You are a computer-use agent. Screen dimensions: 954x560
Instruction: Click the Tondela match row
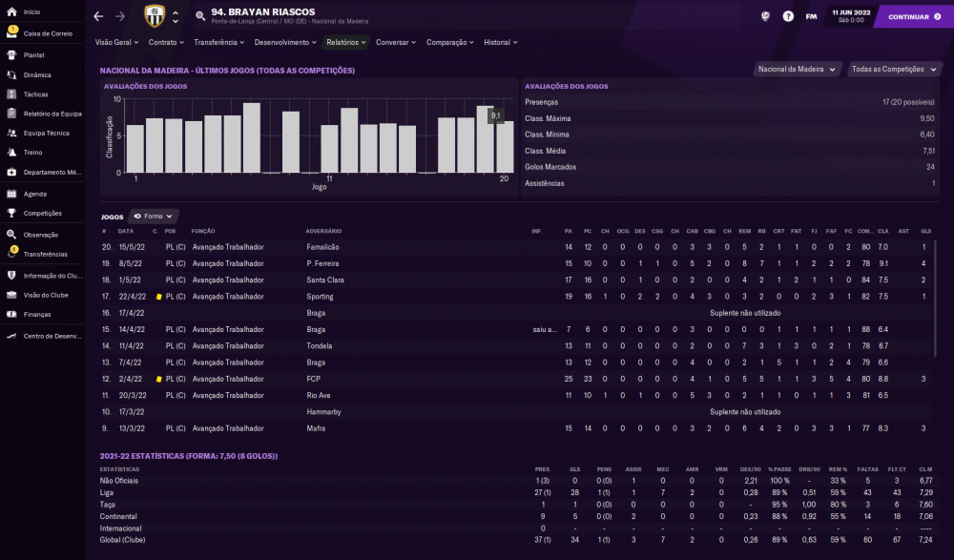click(516, 345)
